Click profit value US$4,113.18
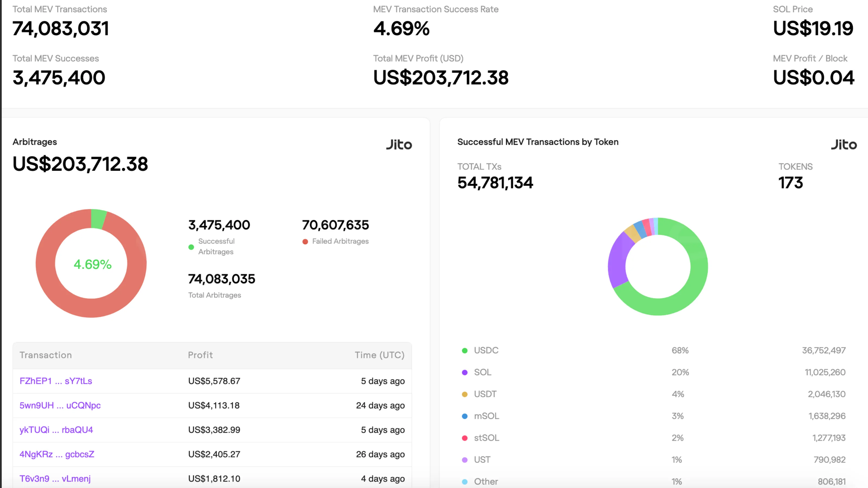 214,405
